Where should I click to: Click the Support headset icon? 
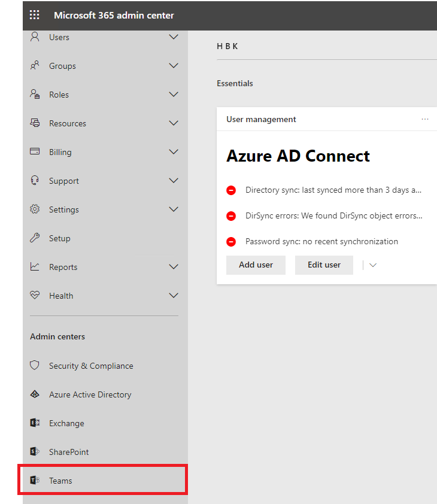point(35,180)
